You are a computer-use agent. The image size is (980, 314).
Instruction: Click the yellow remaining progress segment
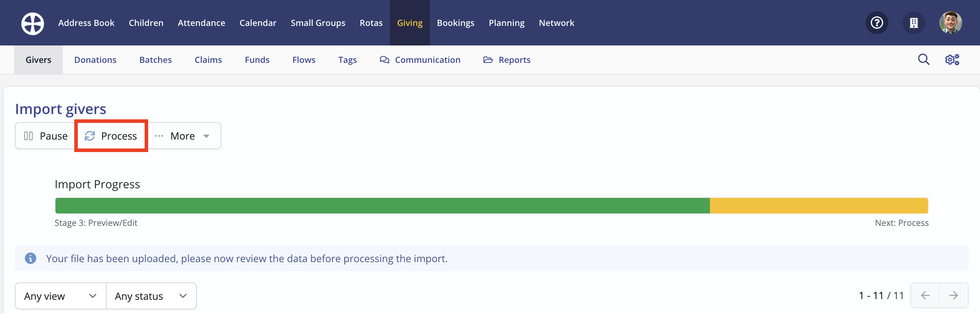(x=819, y=206)
